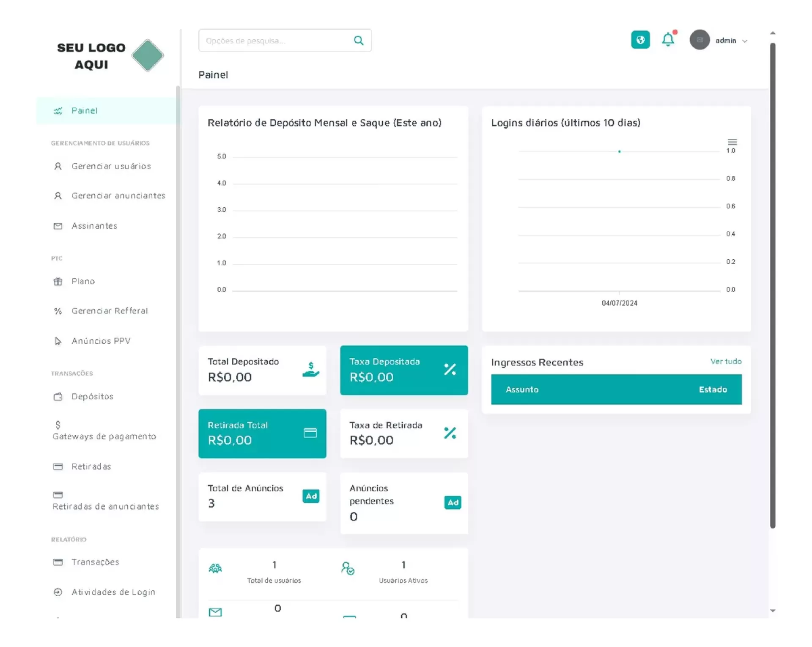The image size is (812, 647).
Task: Expand the admin account dropdown arrow
Action: tap(745, 41)
